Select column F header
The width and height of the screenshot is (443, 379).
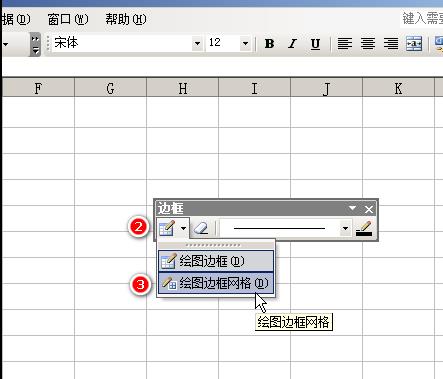click(x=38, y=88)
